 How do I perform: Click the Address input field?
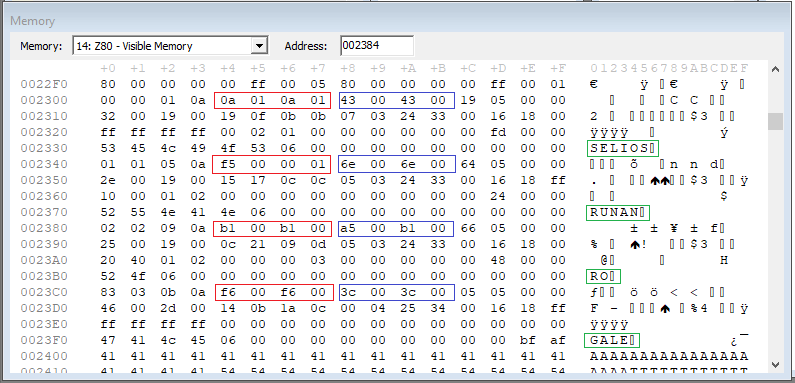[x=377, y=46]
